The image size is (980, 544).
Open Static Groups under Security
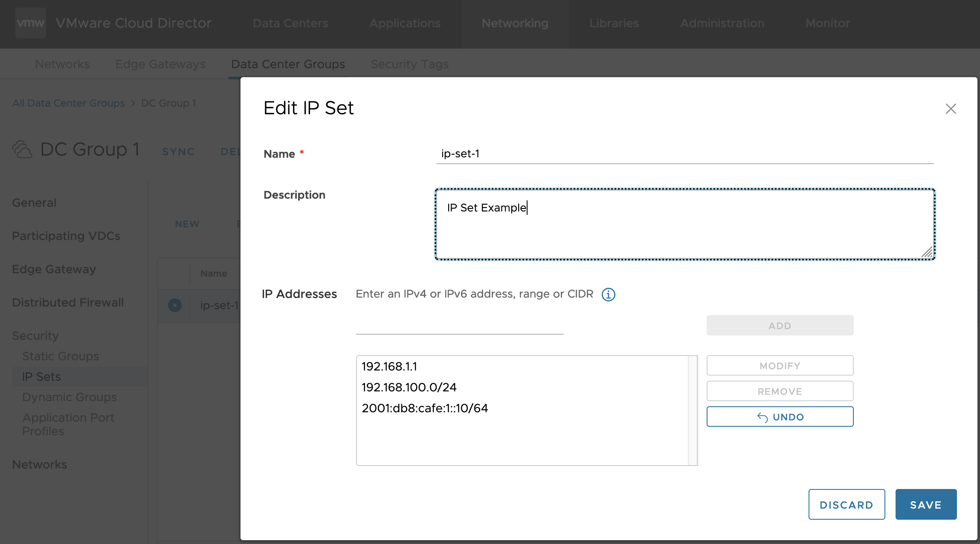tap(61, 356)
